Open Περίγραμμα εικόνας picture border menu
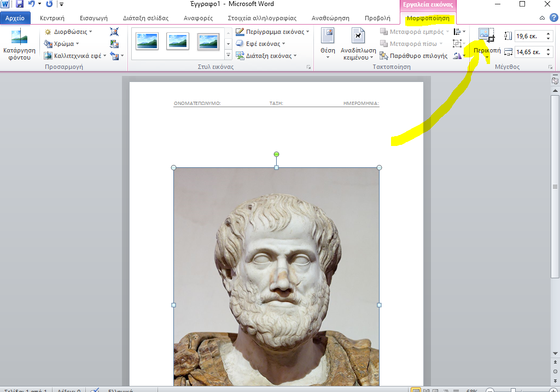The height and width of the screenshot is (392, 560). pyautogui.click(x=272, y=32)
